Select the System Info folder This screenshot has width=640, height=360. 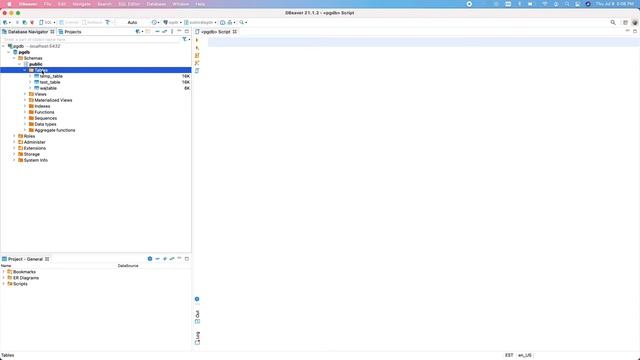coord(36,160)
